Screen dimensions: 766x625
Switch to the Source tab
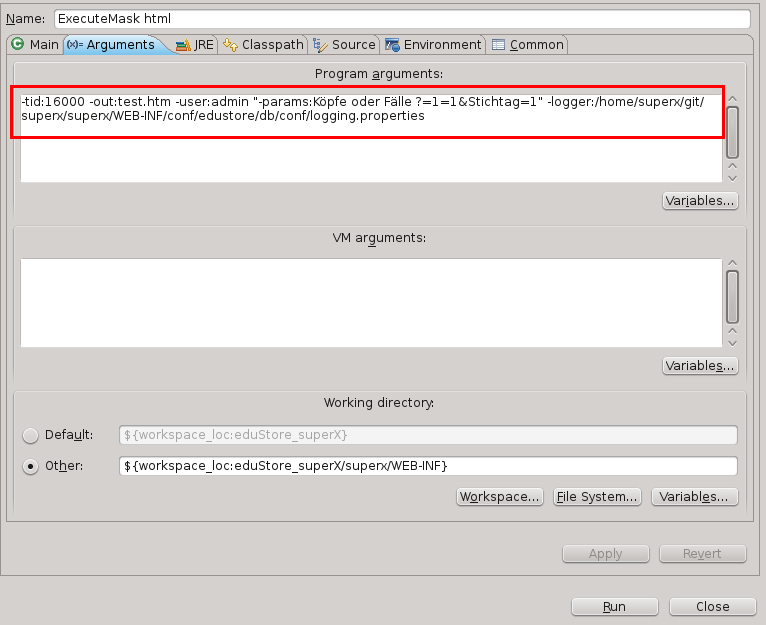(344, 44)
